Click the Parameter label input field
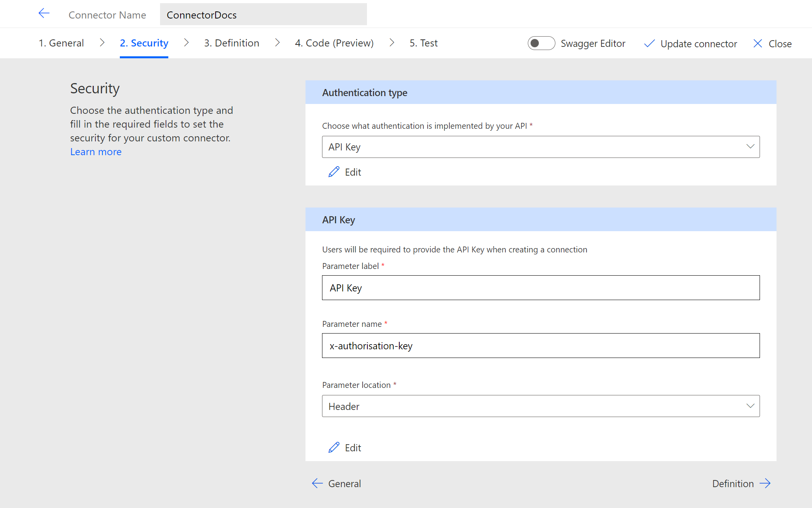The width and height of the screenshot is (812, 508). click(541, 287)
